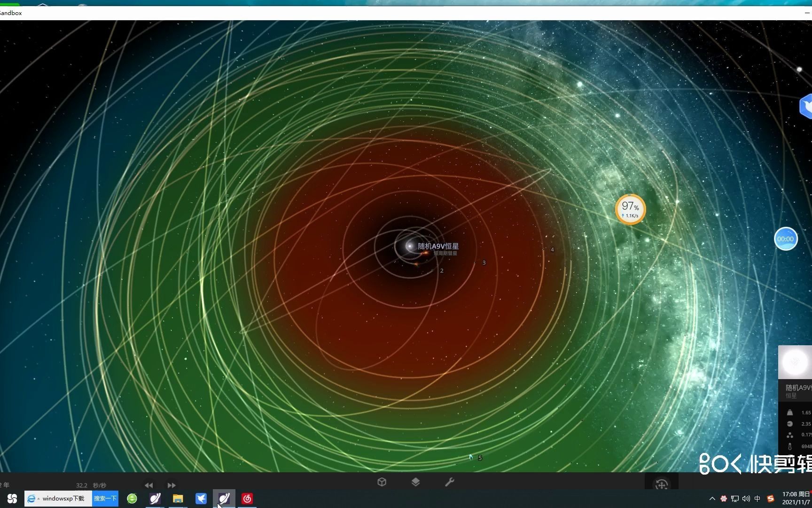Open the Add objects cube icon

pyautogui.click(x=382, y=482)
